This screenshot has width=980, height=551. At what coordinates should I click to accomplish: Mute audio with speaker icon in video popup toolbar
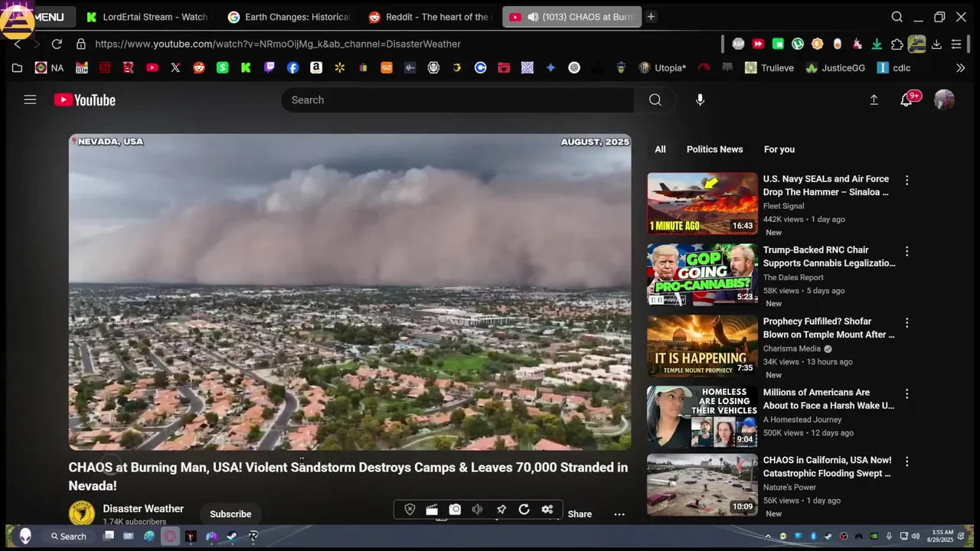pos(478,510)
